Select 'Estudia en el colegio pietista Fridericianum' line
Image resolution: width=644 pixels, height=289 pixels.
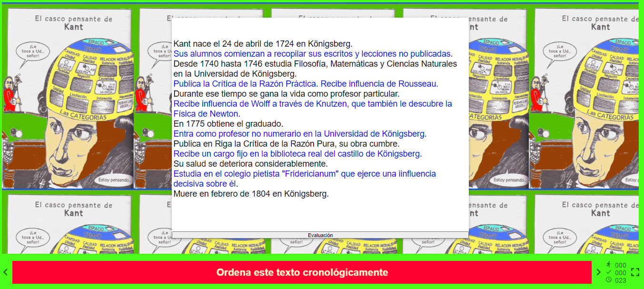coord(305,179)
